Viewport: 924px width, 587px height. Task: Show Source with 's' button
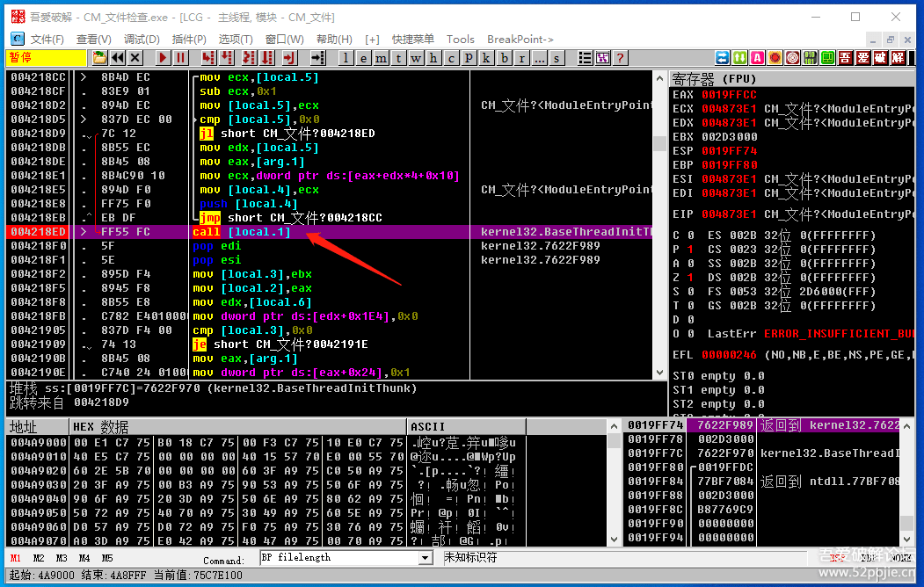[x=557, y=58]
